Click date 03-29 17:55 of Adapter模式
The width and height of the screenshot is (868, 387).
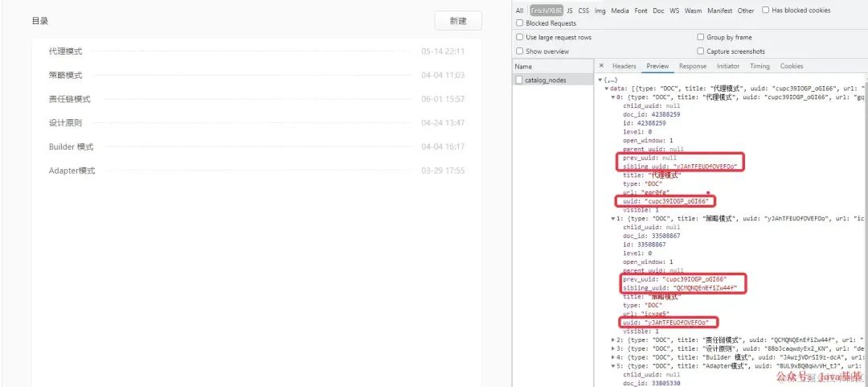(x=443, y=171)
